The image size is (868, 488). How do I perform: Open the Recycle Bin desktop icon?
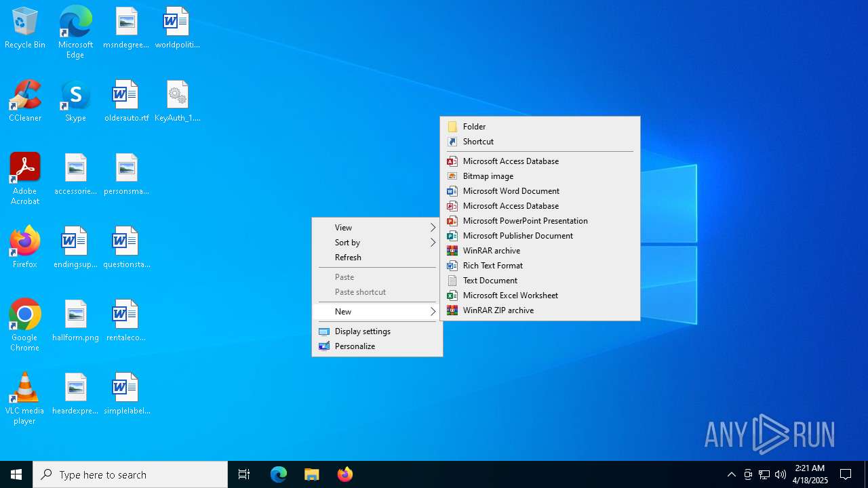pyautogui.click(x=25, y=28)
